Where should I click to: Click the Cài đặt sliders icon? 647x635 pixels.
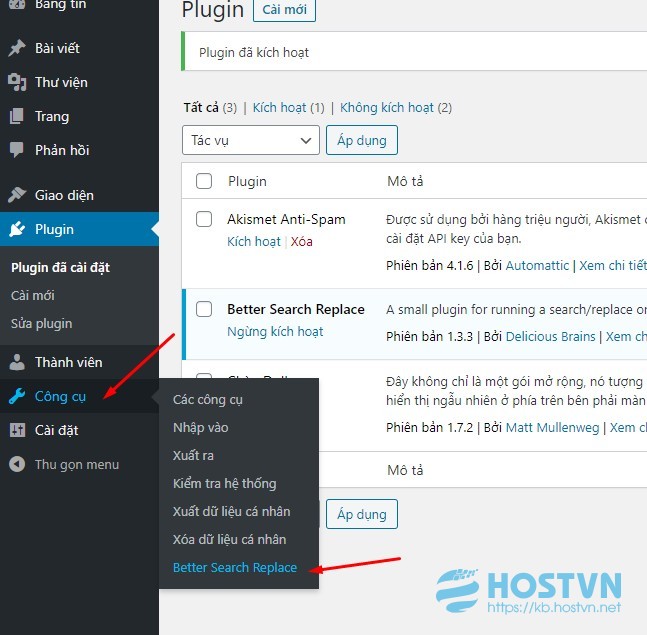point(17,430)
